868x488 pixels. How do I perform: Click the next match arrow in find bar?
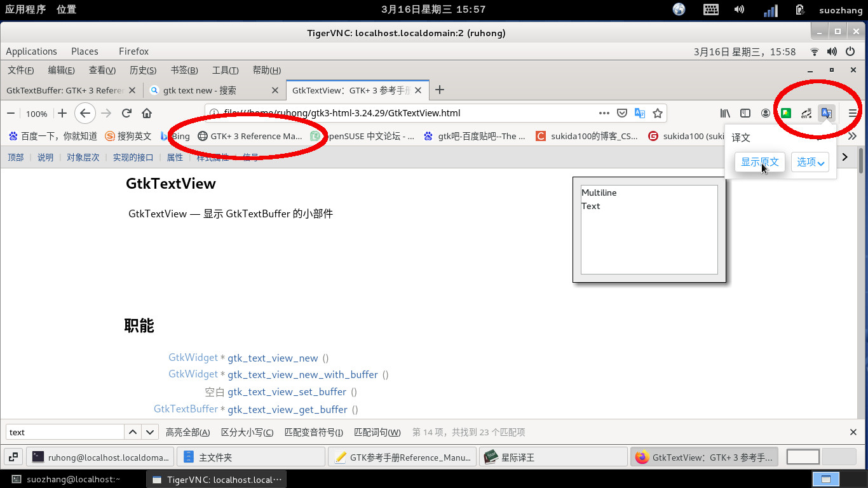149,431
